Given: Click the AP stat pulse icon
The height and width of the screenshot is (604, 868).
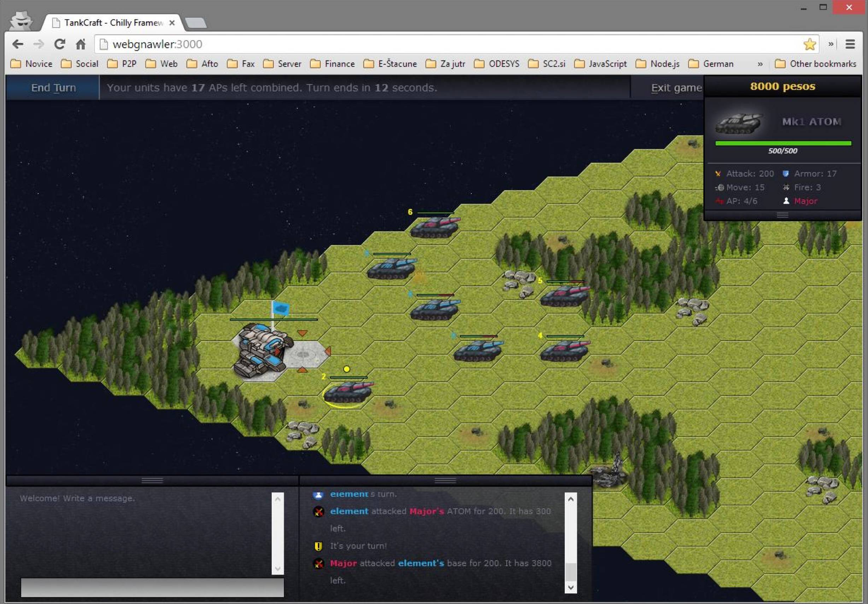Looking at the screenshot, I should (720, 201).
